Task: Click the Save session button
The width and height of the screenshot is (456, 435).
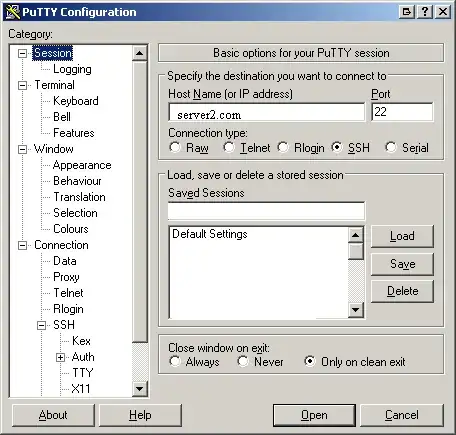Action: pyautogui.click(x=402, y=264)
